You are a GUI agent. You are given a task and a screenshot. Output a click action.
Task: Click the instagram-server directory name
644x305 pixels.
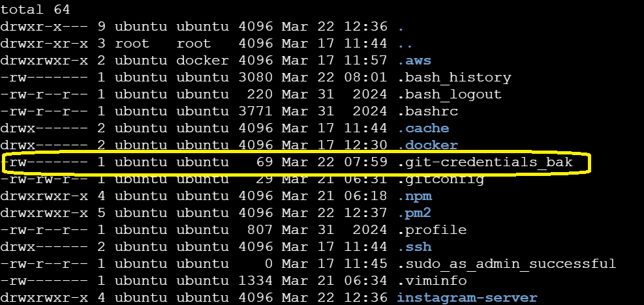467,298
